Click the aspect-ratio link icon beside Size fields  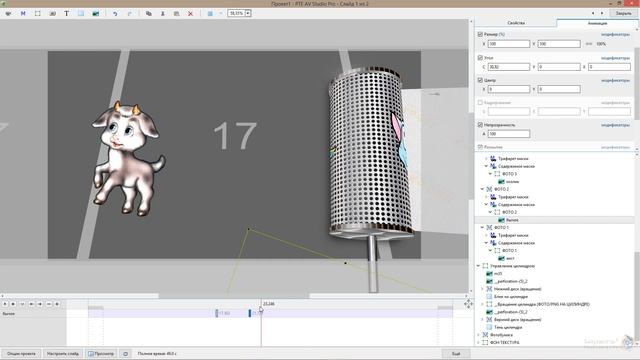[x=589, y=44]
